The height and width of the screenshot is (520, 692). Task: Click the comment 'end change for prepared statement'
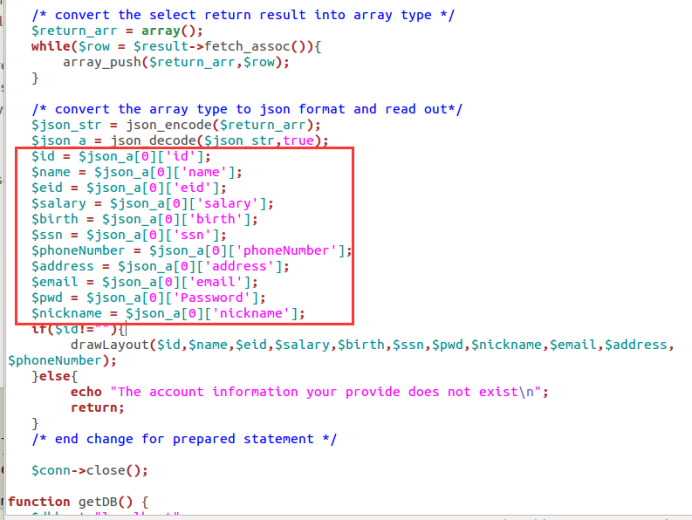(x=184, y=439)
